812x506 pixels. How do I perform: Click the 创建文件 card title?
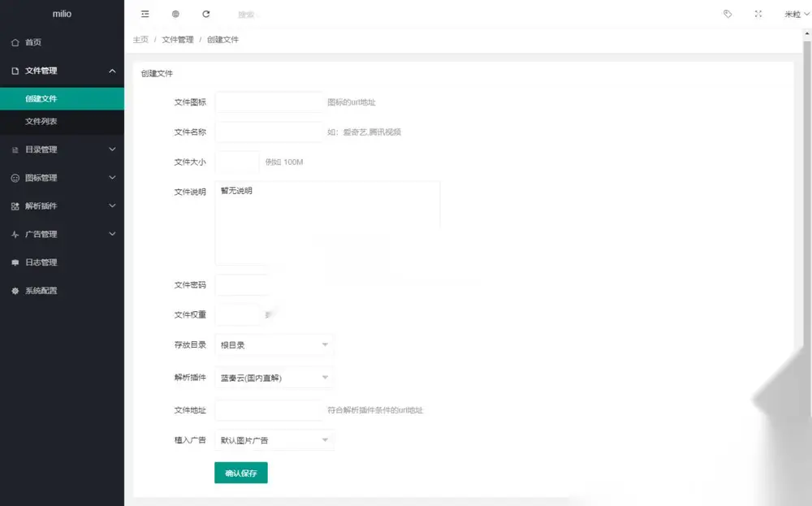[157, 74]
